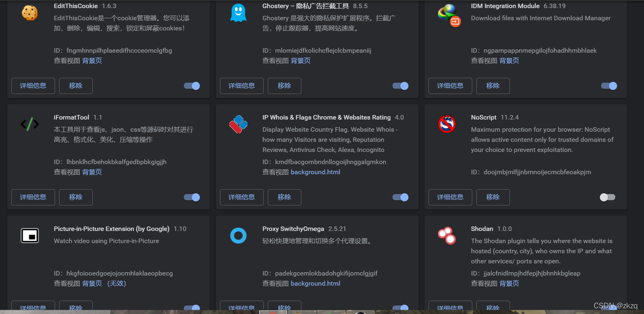Click the NoScript version number 11.2.4
644x314 pixels.
click(510, 117)
